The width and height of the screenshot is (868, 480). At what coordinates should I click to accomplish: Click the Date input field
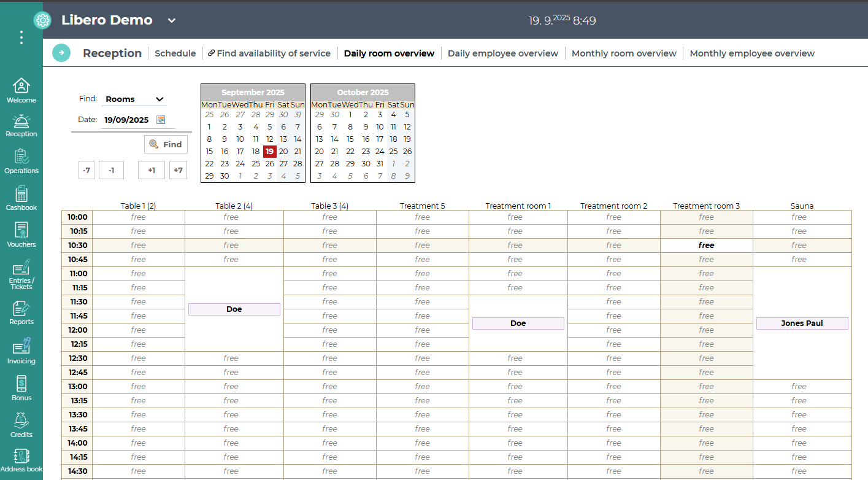[127, 120]
